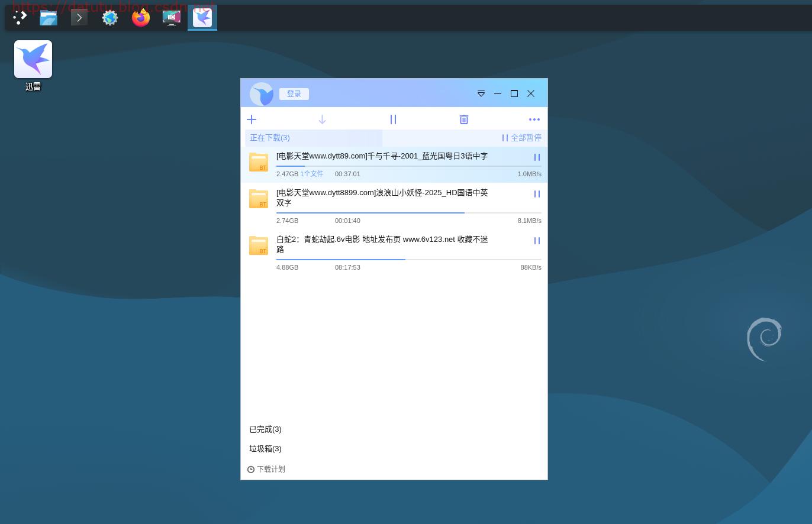This screenshot has width=812, height=524.
Task: Click the 登录 login button
Action: pyautogui.click(x=294, y=94)
